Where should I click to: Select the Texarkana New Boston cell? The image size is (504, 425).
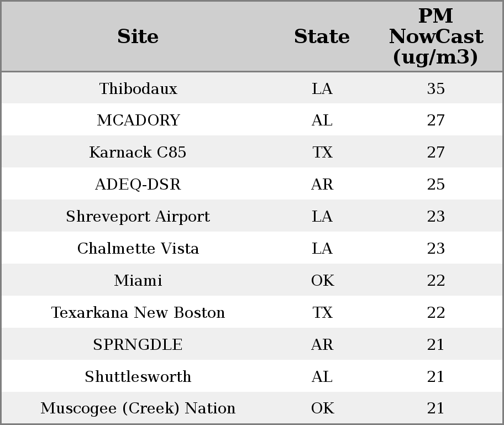[138, 313]
